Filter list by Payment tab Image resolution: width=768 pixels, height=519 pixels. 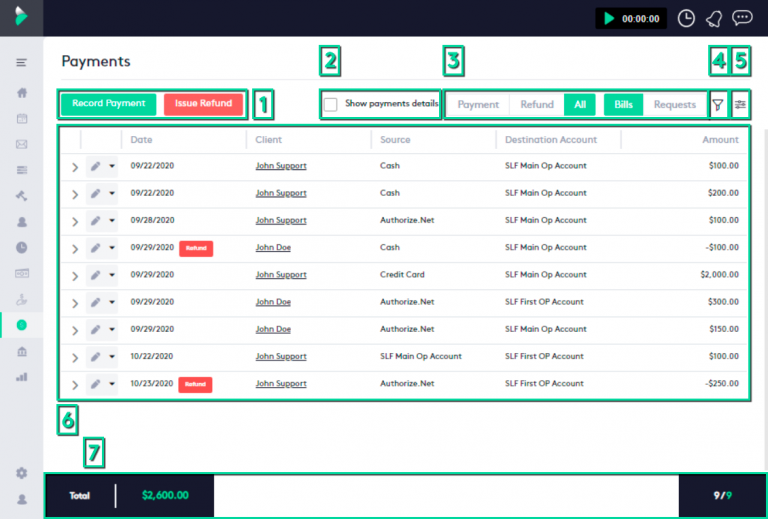478,105
